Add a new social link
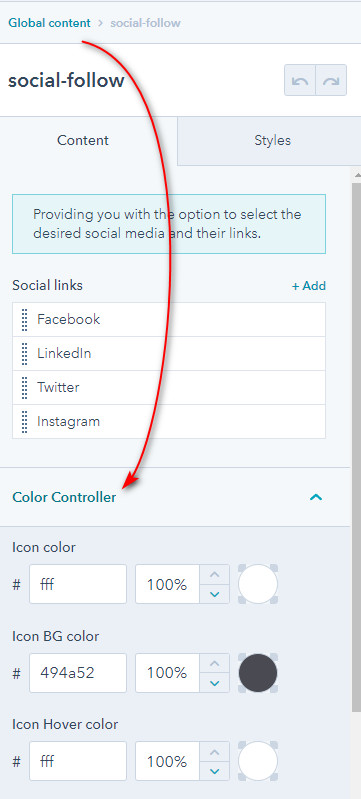The image size is (361, 799). pyautogui.click(x=308, y=286)
